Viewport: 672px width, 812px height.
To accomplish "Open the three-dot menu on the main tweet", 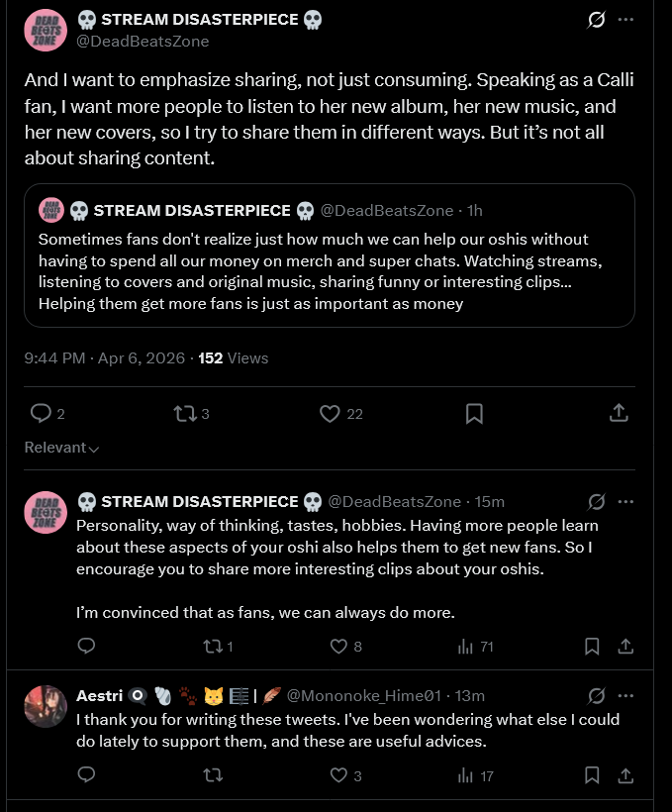I will [625, 20].
